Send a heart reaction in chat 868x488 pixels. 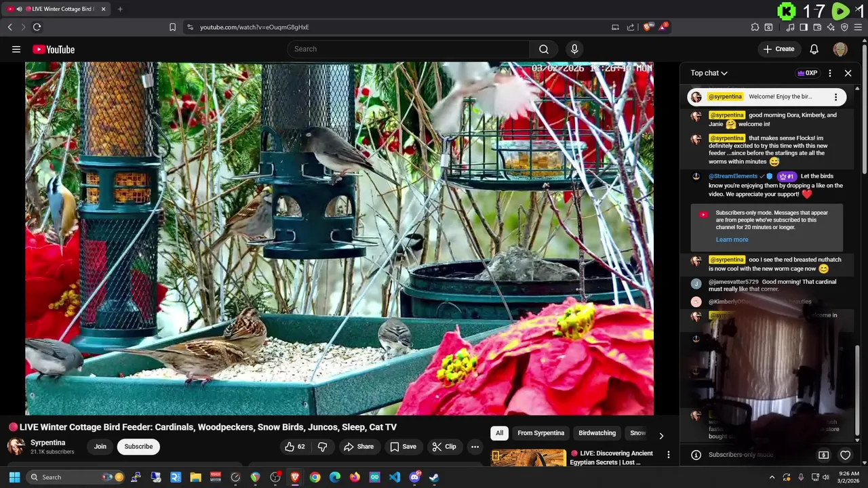845,455
